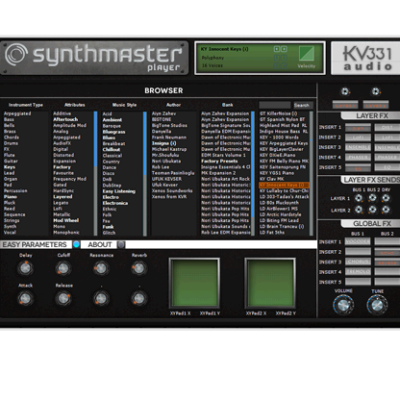The image size is (400, 400).
Task: Click the Attributes list scrollbar
Action: click(x=96, y=173)
